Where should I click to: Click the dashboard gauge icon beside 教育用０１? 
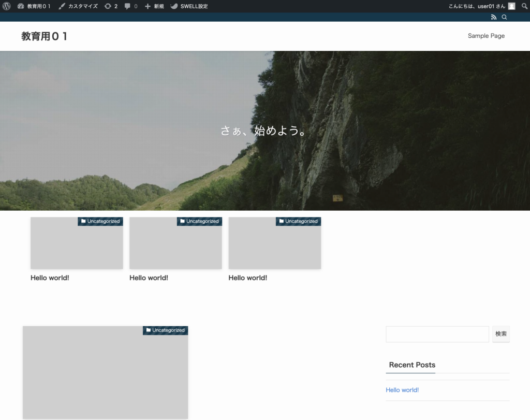(21, 6)
